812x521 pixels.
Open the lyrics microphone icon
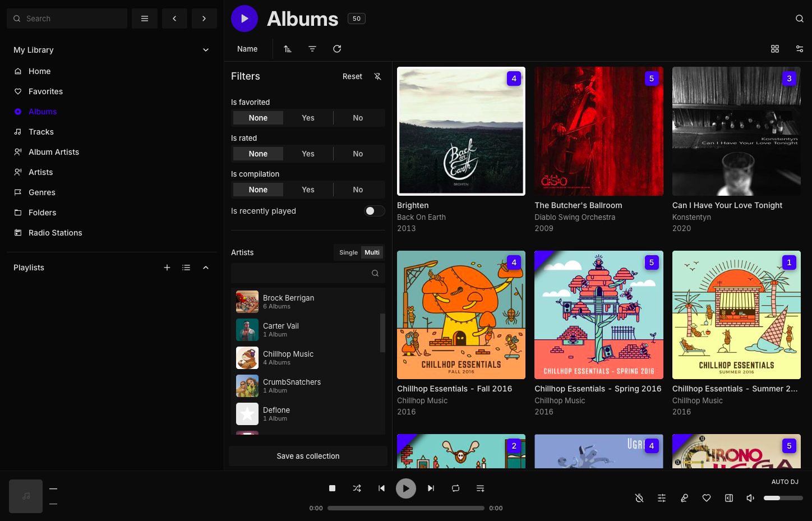[x=684, y=498]
